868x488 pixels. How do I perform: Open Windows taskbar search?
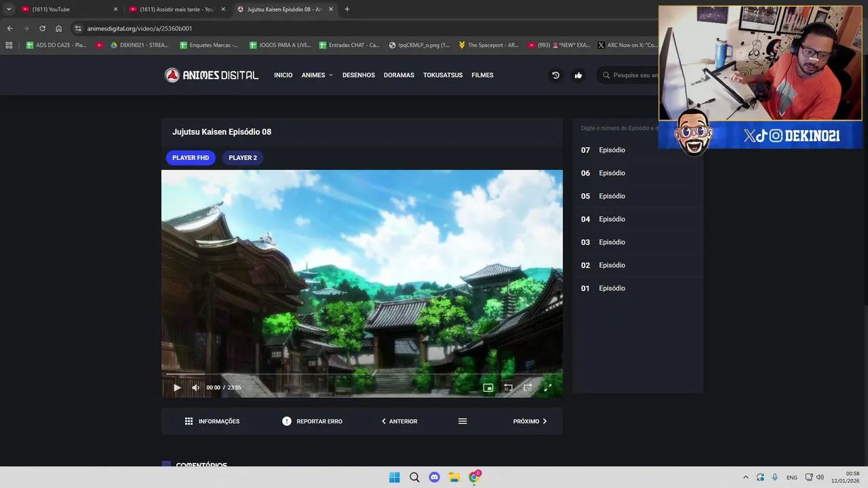[414, 477]
